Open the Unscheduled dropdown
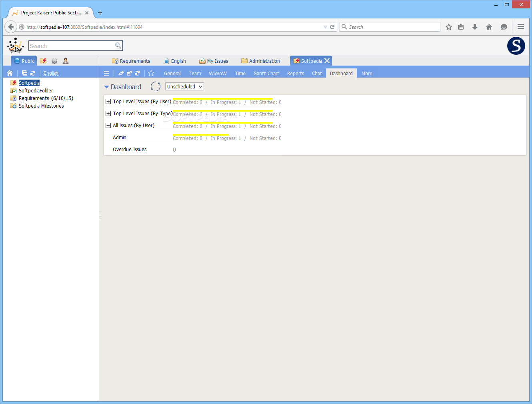Image resolution: width=532 pixels, height=404 pixels. pyautogui.click(x=184, y=86)
